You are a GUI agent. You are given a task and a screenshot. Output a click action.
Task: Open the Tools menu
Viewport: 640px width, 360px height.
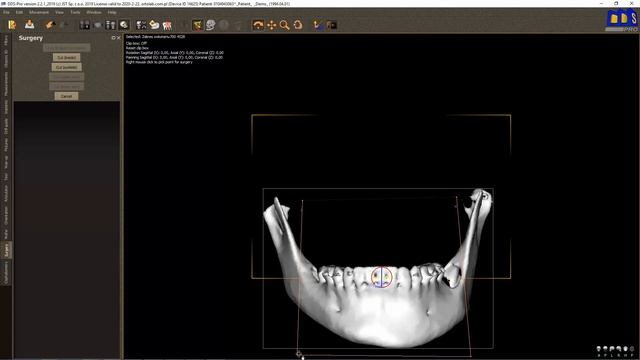(75, 13)
